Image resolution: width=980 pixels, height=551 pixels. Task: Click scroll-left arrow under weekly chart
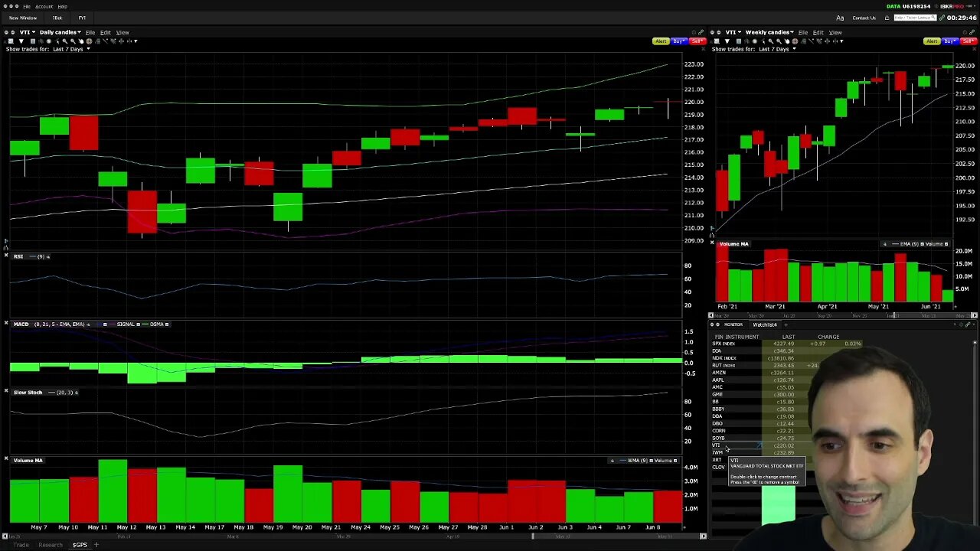tap(711, 315)
